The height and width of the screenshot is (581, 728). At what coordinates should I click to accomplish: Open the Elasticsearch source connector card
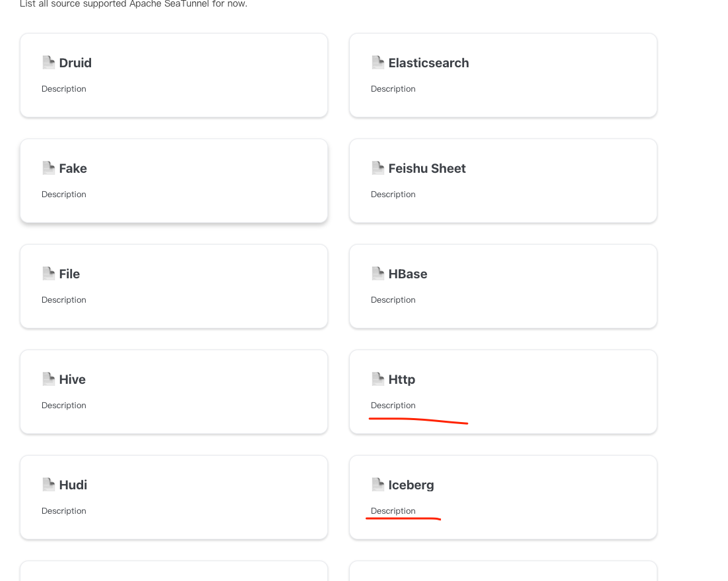(x=503, y=75)
